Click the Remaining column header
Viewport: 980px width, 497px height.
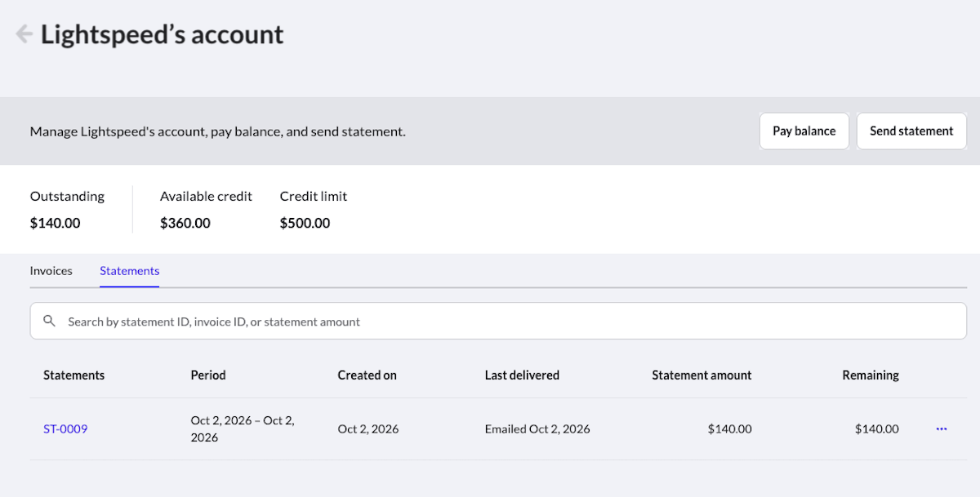tap(871, 375)
